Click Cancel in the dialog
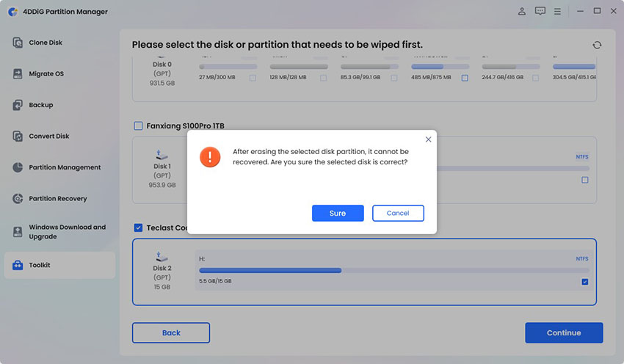 pyautogui.click(x=398, y=214)
